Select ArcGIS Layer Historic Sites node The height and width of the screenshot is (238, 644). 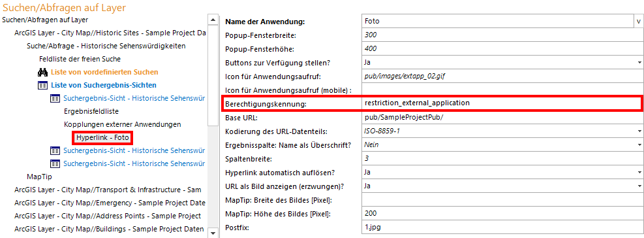(110, 33)
